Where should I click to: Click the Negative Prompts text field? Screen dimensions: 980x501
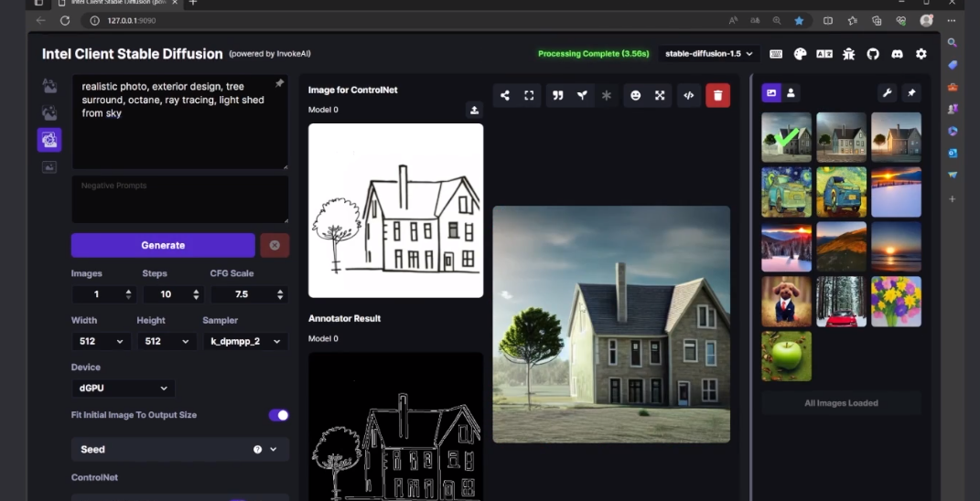(x=180, y=199)
